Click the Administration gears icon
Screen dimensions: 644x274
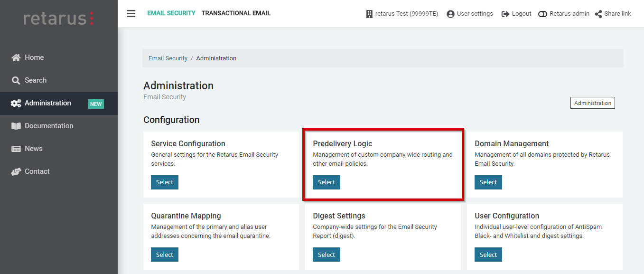pos(16,103)
